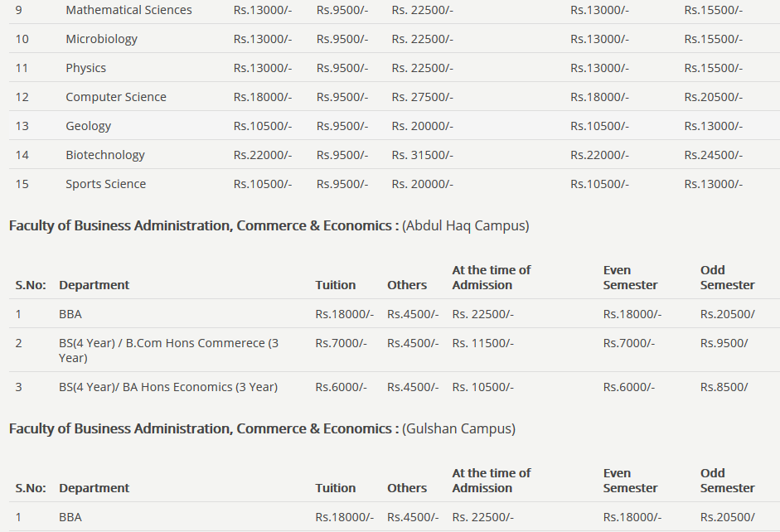Image resolution: width=780 pixels, height=532 pixels.
Task: Click Biotechnology odd semester fee Rs.24500/-
Action: 713,155
